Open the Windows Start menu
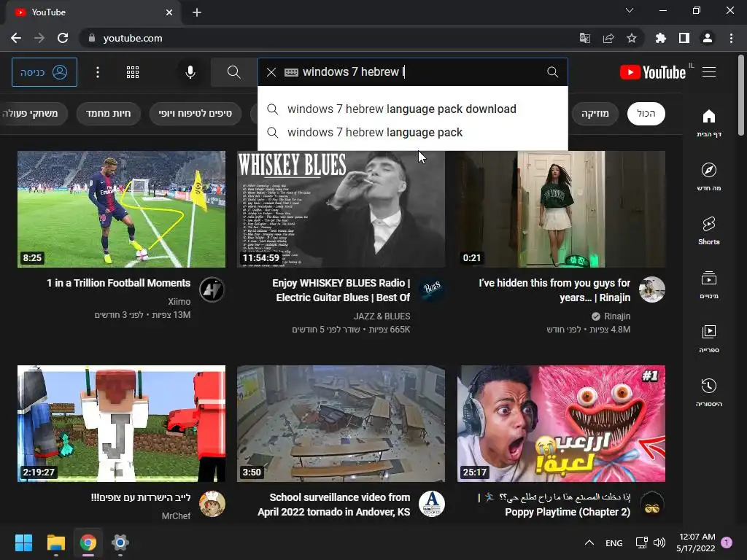Image resolution: width=747 pixels, height=560 pixels. coord(23,542)
